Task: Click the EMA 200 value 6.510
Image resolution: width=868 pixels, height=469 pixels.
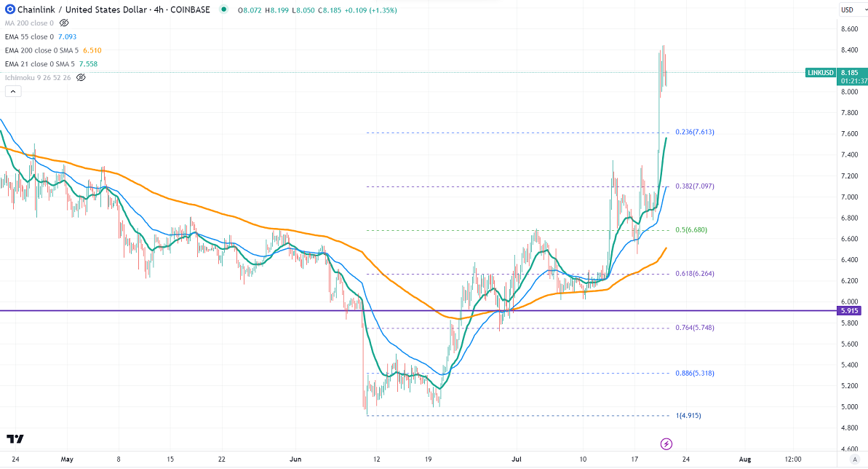Action: tap(92, 50)
